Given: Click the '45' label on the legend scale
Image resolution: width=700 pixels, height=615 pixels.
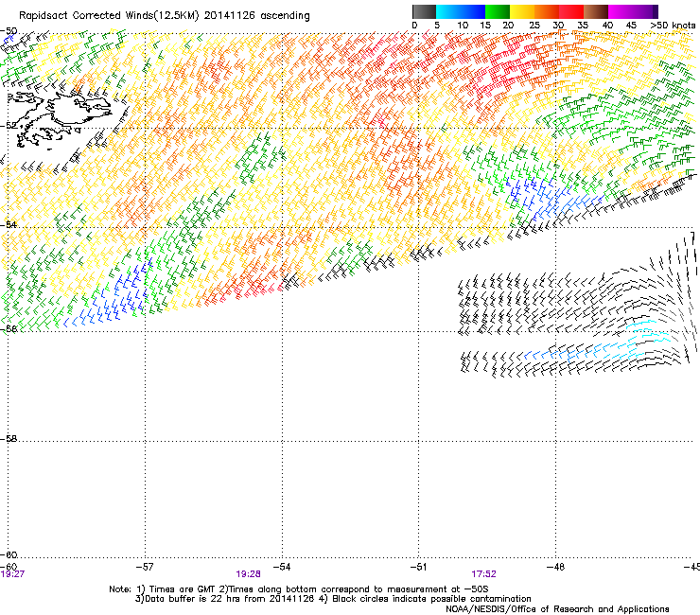Looking at the screenshot, I should tap(631, 26).
